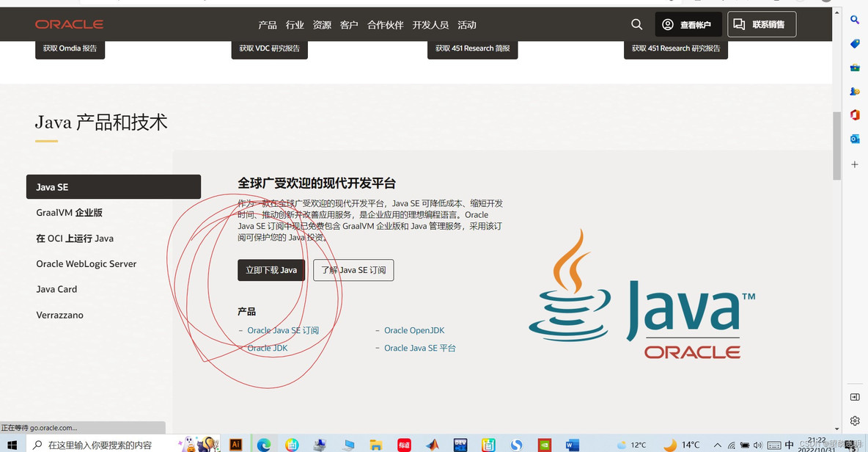This screenshot has width=868, height=452.
Task: Click the scrollbar down arrow
Action: (836, 429)
